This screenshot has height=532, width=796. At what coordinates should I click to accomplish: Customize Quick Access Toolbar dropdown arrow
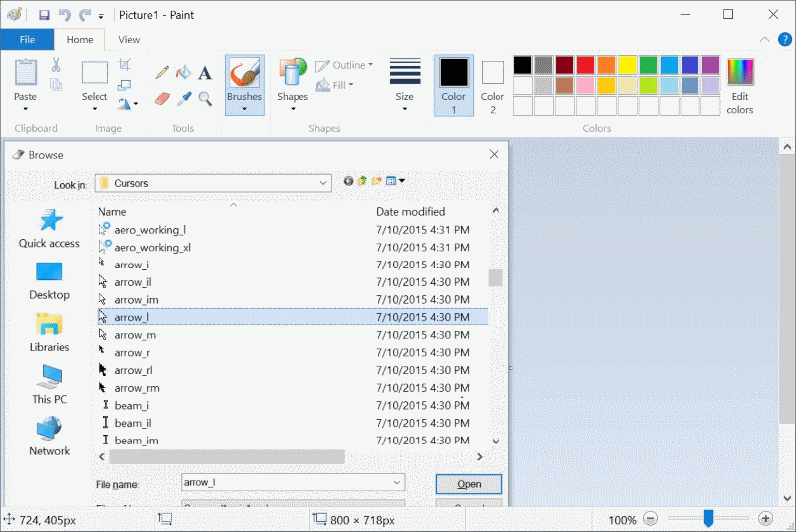tap(101, 16)
